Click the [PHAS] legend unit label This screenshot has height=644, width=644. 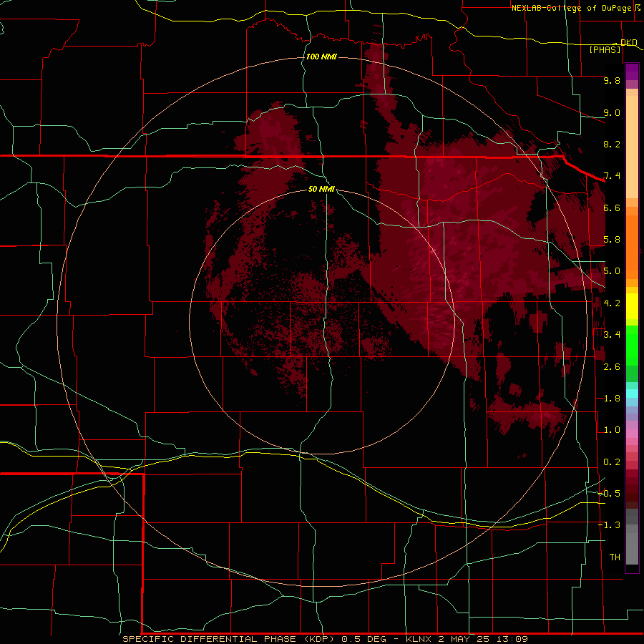605,49
